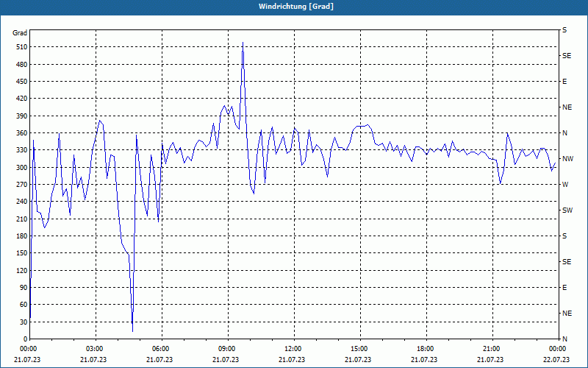Viewport: 588px width, 368px height.
Task: Click the 'Windrichtung [Grad]' chart title
Action: pos(296,7)
